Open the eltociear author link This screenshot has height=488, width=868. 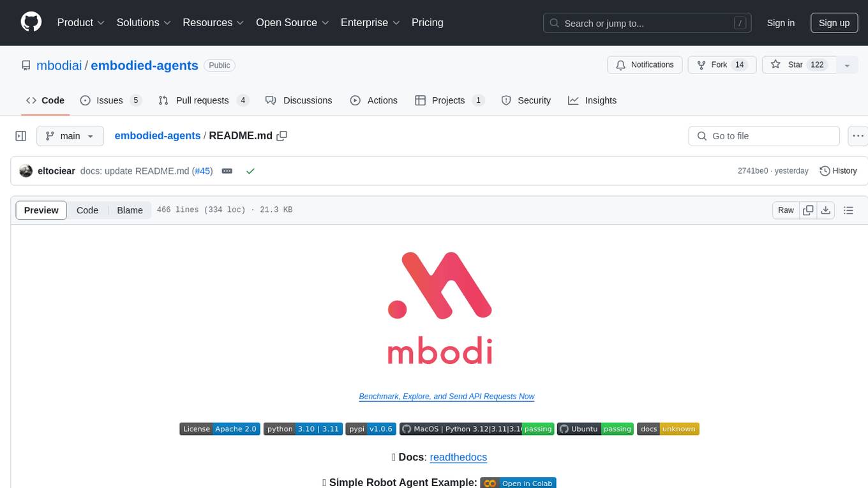tap(56, 171)
